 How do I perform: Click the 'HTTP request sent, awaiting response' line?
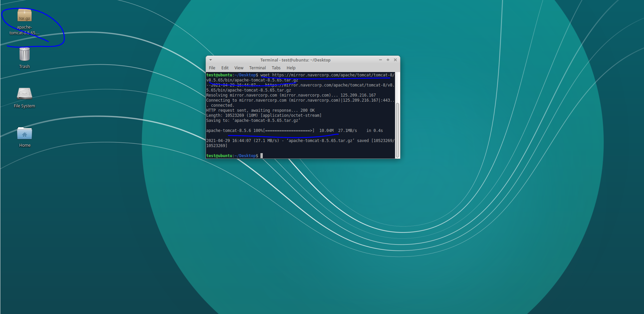coord(260,110)
